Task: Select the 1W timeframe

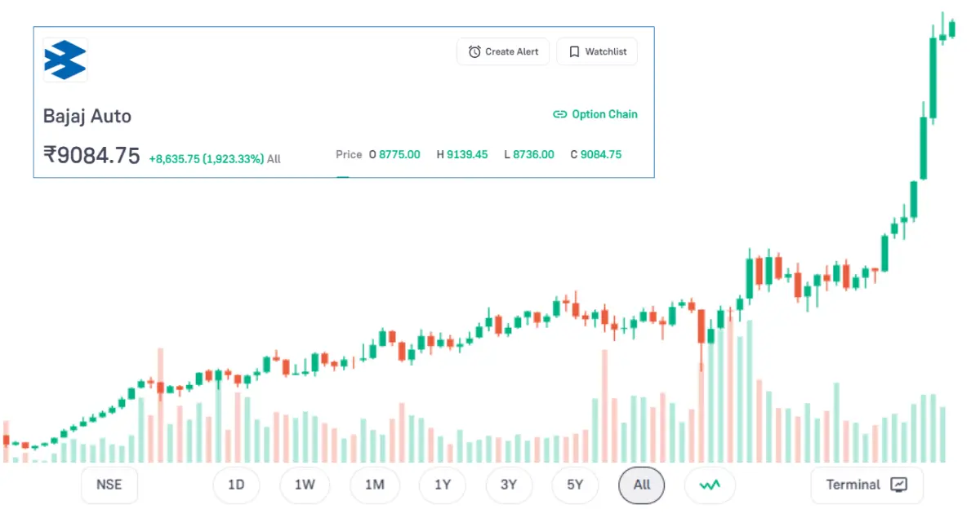Action: 305,485
